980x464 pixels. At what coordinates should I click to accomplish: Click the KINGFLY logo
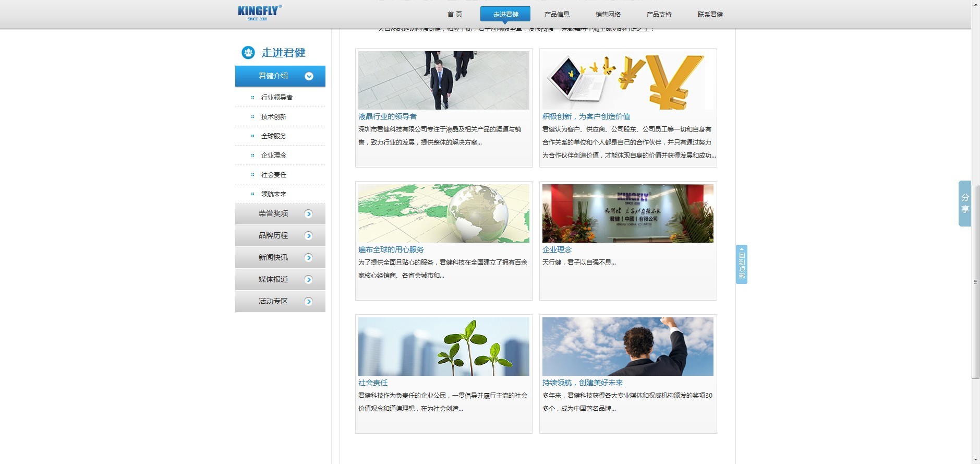click(x=260, y=13)
